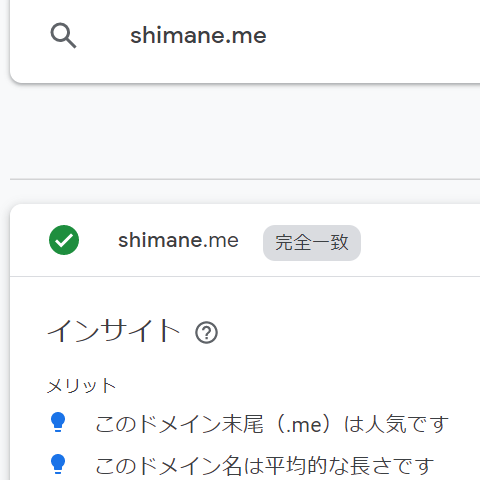Click the word 人気 in first insight
Viewport: 480px width, 480px height.
click(x=386, y=424)
